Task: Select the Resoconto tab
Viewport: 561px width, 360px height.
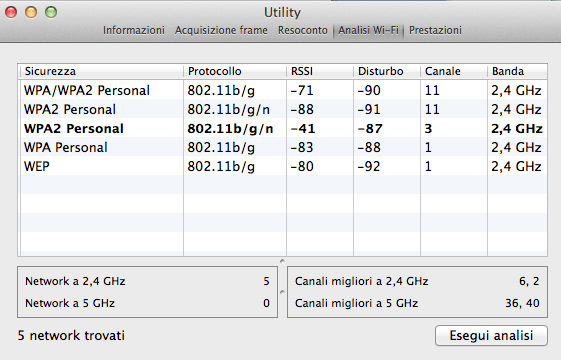Action: click(303, 30)
